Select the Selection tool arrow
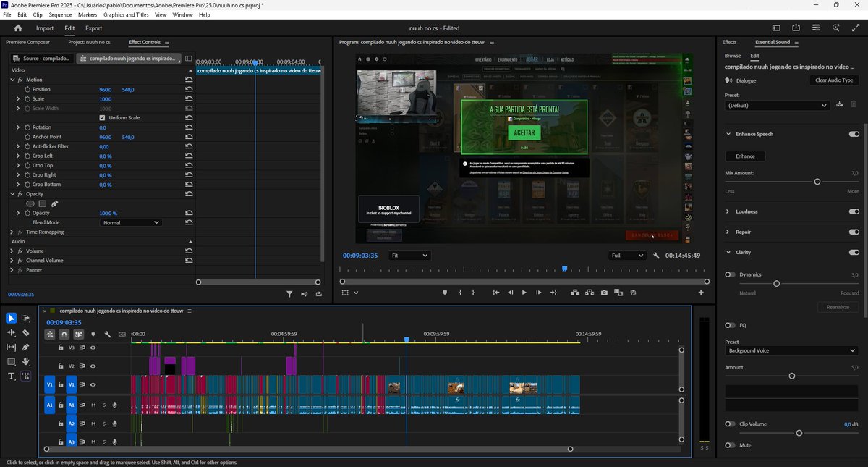This screenshot has width=868, height=467. click(x=12, y=319)
